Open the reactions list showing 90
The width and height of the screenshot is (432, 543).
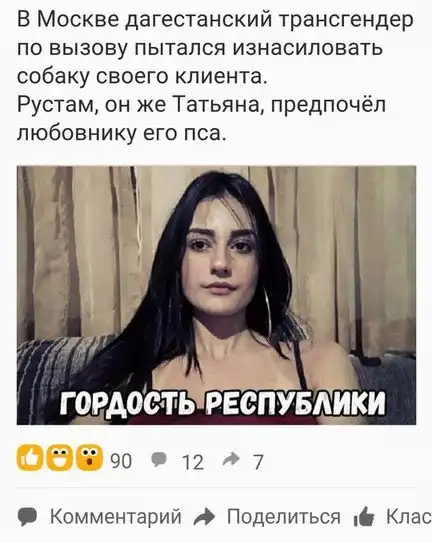point(121,462)
